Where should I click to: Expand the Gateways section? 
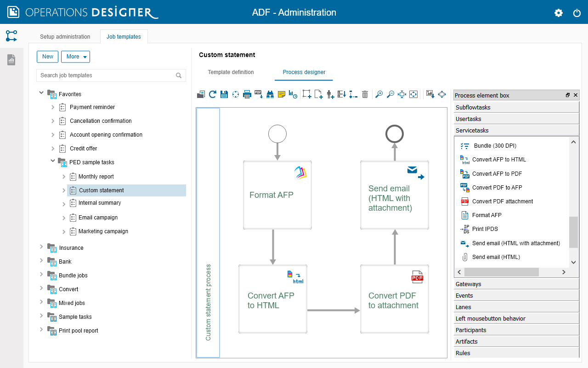516,284
